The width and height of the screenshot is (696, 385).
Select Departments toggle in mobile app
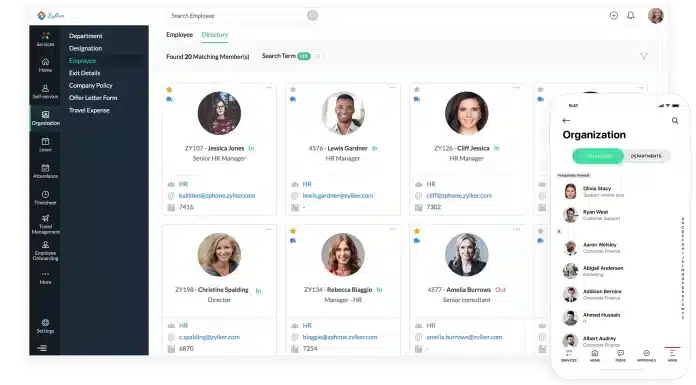646,156
